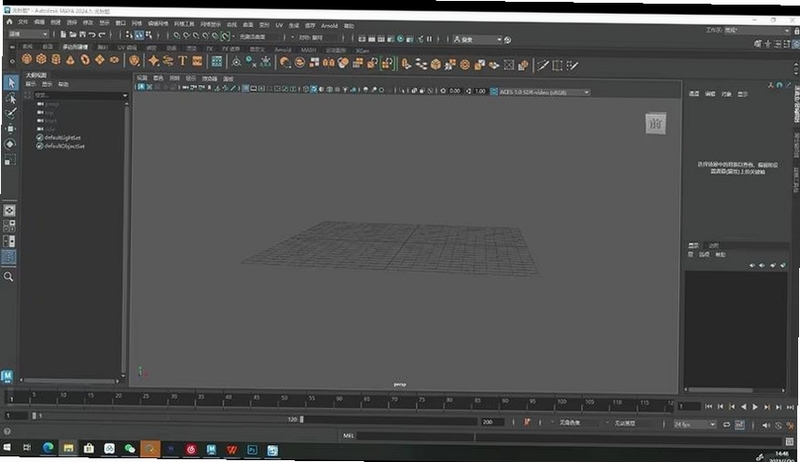
Task: Toggle loop playback mode
Action: point(727,424)
